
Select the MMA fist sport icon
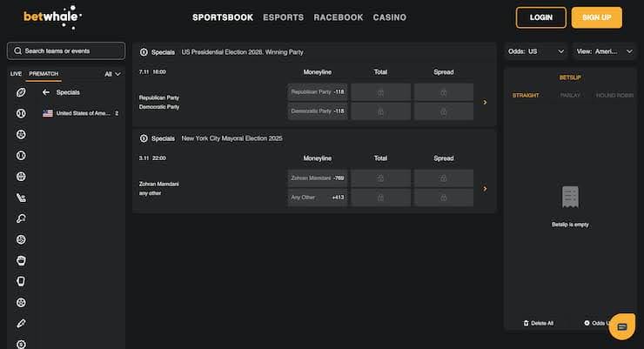21,260
